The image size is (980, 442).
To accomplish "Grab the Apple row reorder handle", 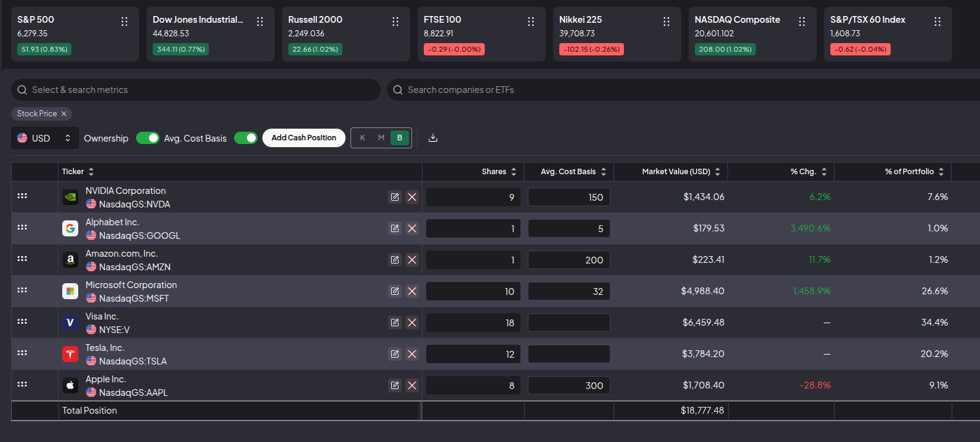I will tap(22, 384).
